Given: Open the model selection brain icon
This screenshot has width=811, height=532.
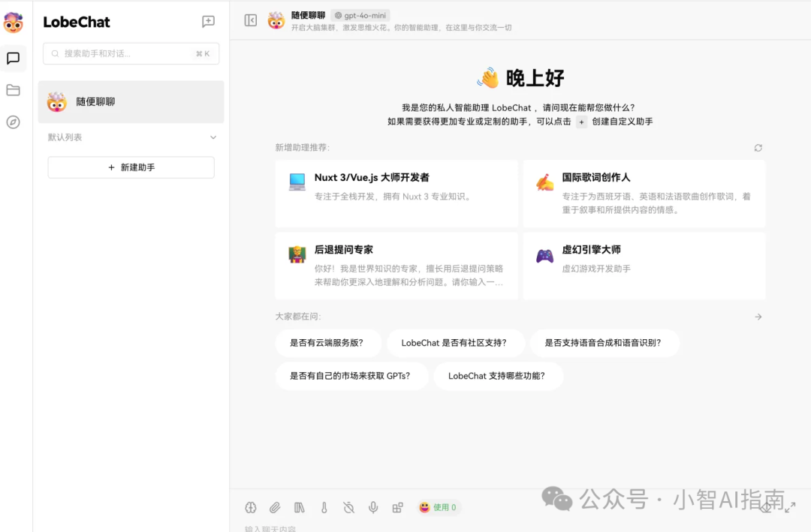Looking at the screenshot, I should pos(250,508).
